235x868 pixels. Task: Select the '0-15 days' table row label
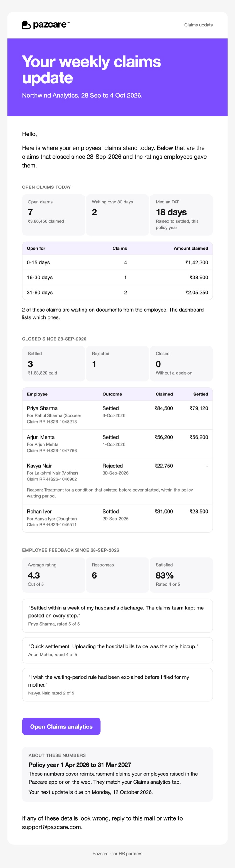pyautogui.click(x=38, y=262)
